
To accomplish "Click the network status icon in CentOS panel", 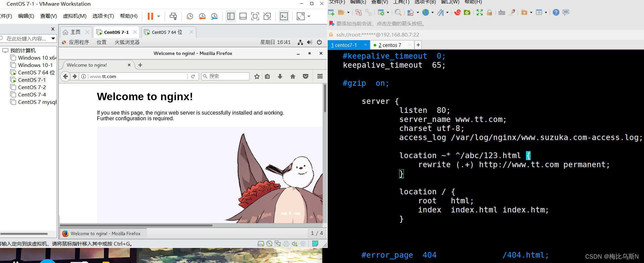I will (x=300, y=42).
